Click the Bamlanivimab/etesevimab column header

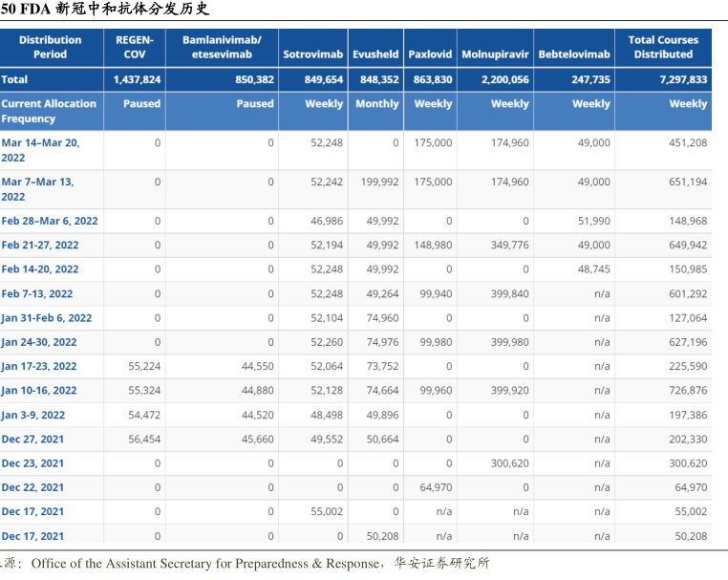[x=222, y=47]
